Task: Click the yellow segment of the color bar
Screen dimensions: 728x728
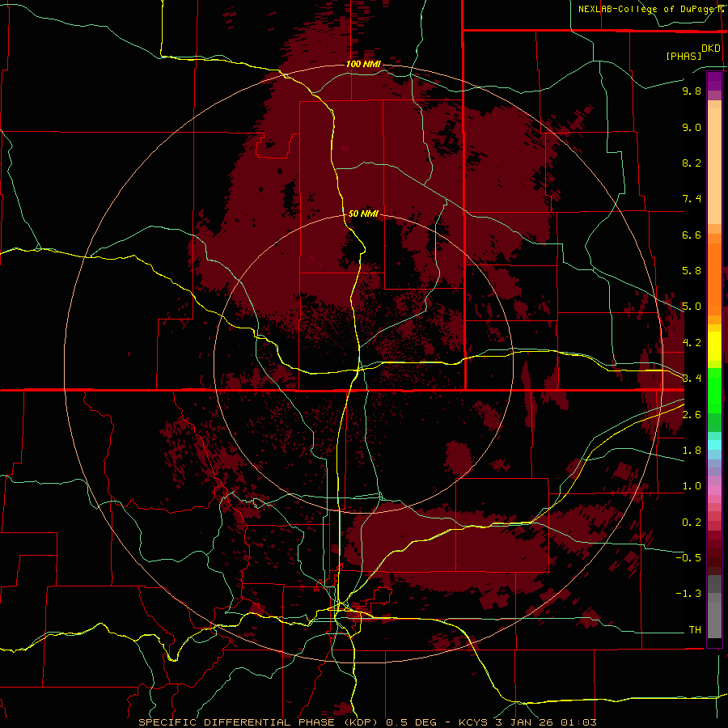Action: [x=714, y=346]
